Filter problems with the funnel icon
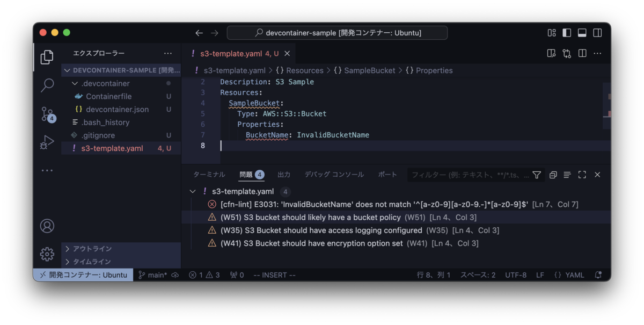 point(537,175)
